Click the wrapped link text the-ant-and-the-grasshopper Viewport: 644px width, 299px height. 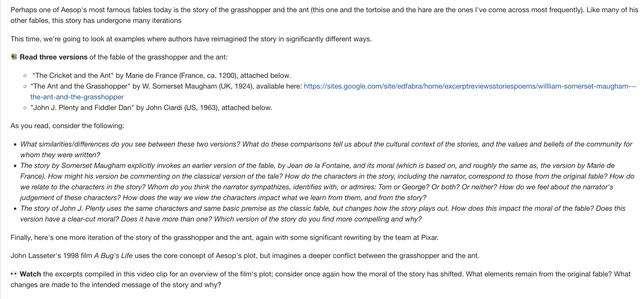(x=77, y=97)
